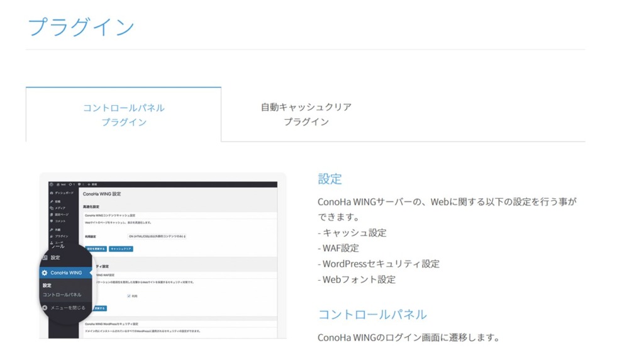Click the blue コントロールパネル section heading
The height and width of the screenshot is (360, 644).
[372, 315]
